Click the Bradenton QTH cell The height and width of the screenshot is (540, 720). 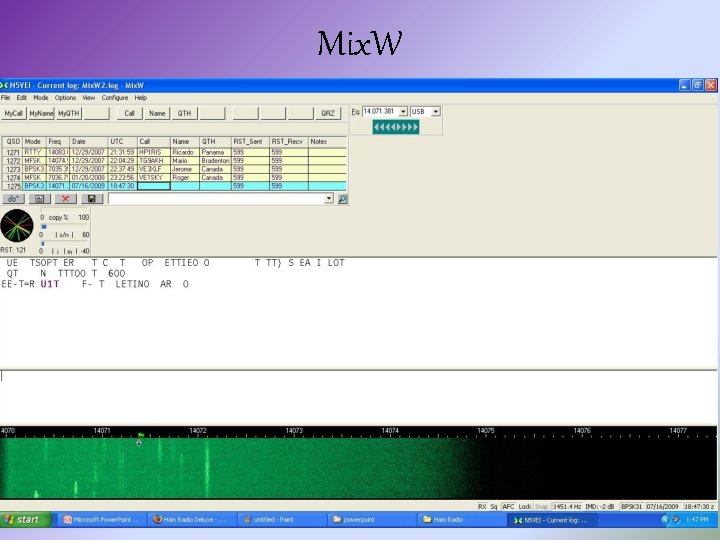coord(215,161)
